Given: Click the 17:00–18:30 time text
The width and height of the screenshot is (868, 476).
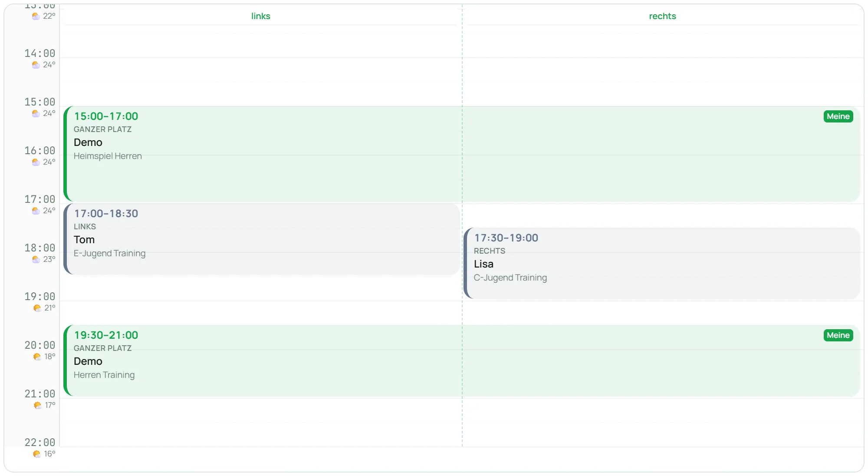Looking at the screenshot, I should [106, 214].
